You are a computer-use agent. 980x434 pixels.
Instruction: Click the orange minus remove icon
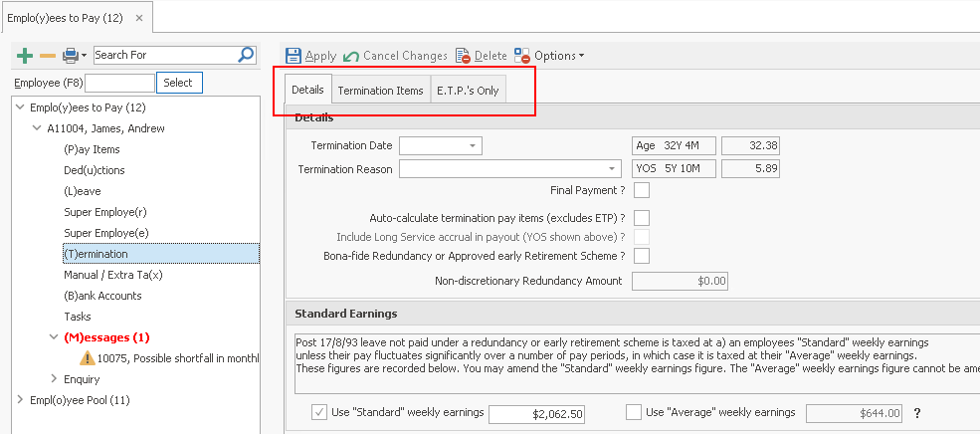click(47, 55)
